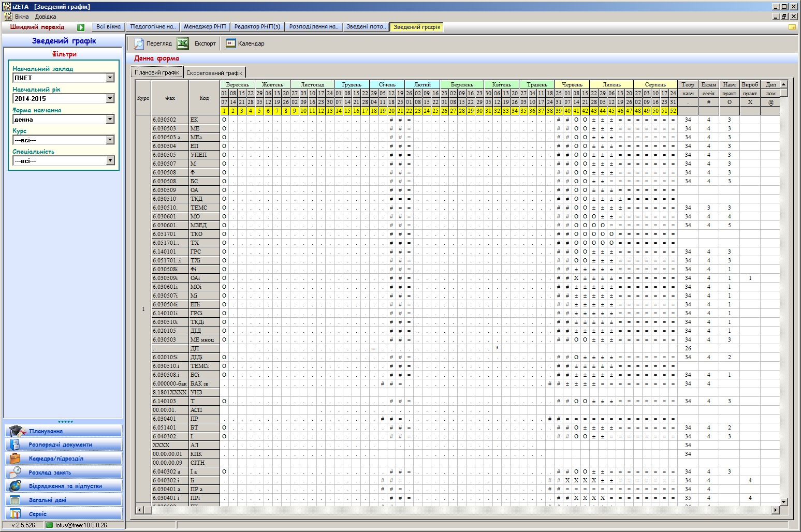Click the Excel Експорт icon

pyautogui.click(x=183, y=43)
